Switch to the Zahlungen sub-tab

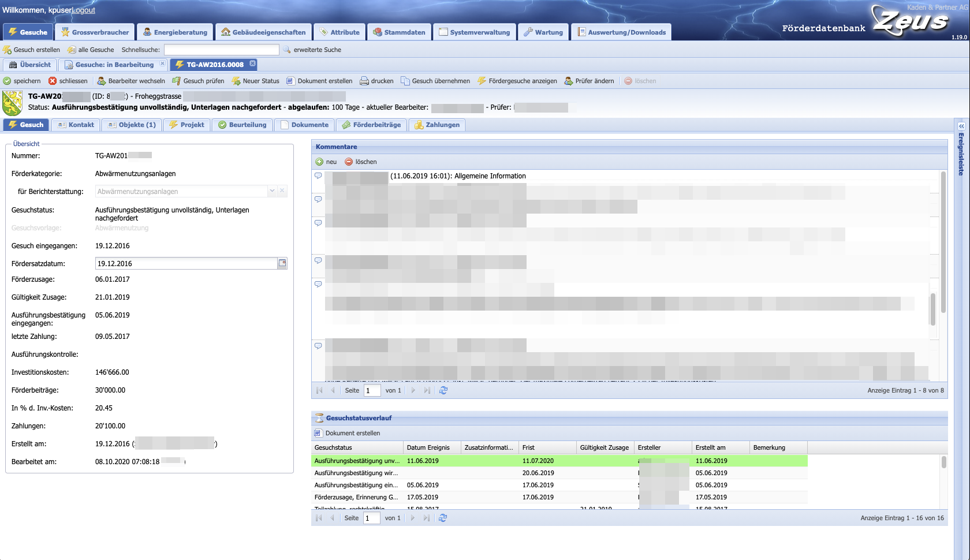437,125
